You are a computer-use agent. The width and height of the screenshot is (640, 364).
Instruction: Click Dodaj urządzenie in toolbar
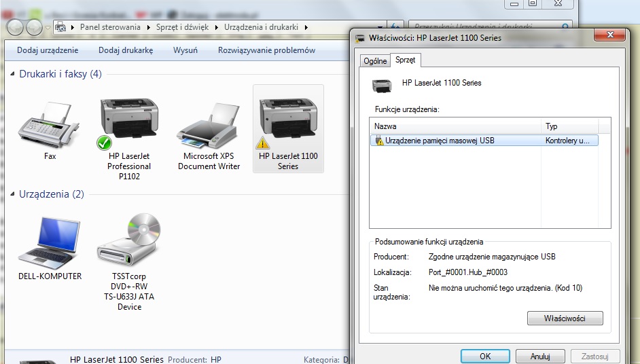48,50
